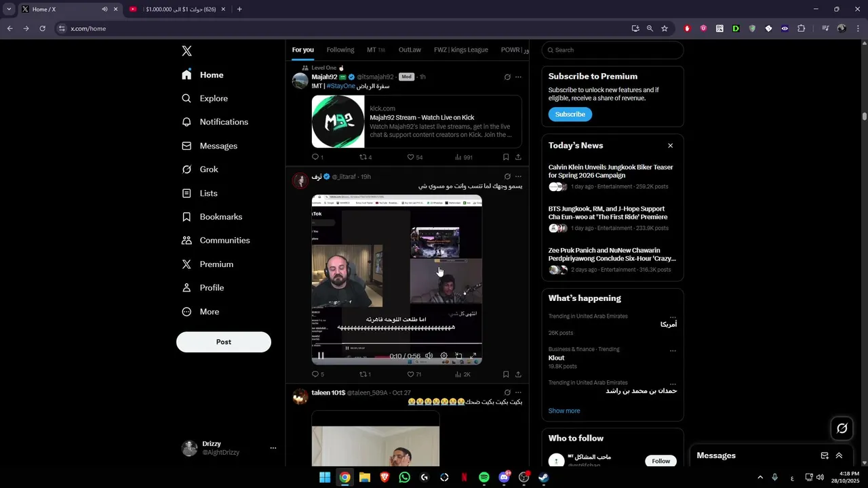Repost the @_jitaraf video post

tap(365, 374)
